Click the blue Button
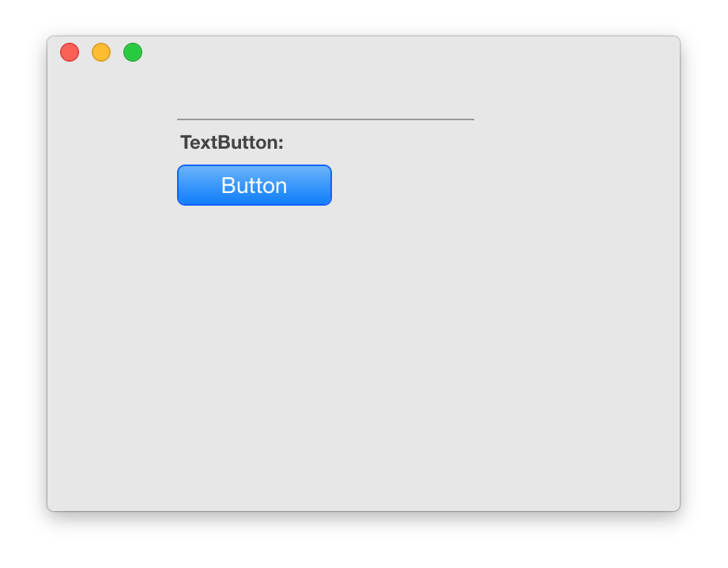 [x=255, y=185]
